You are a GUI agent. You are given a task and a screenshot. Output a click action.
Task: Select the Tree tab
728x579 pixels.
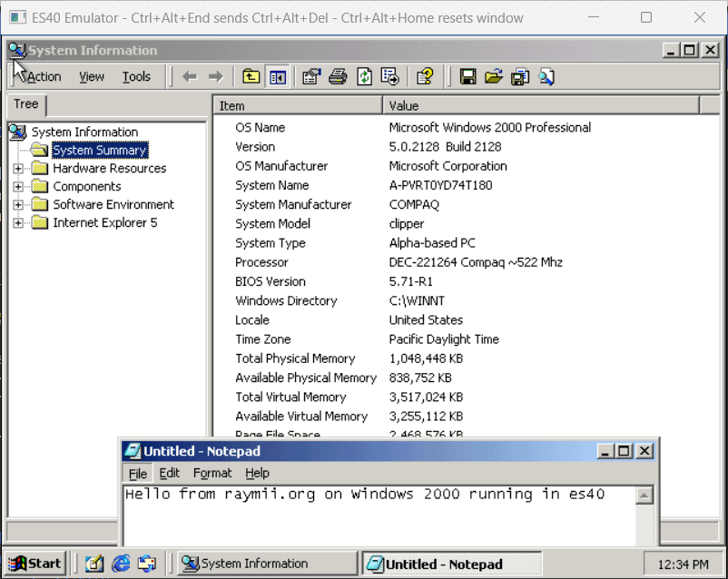(26, 104)
